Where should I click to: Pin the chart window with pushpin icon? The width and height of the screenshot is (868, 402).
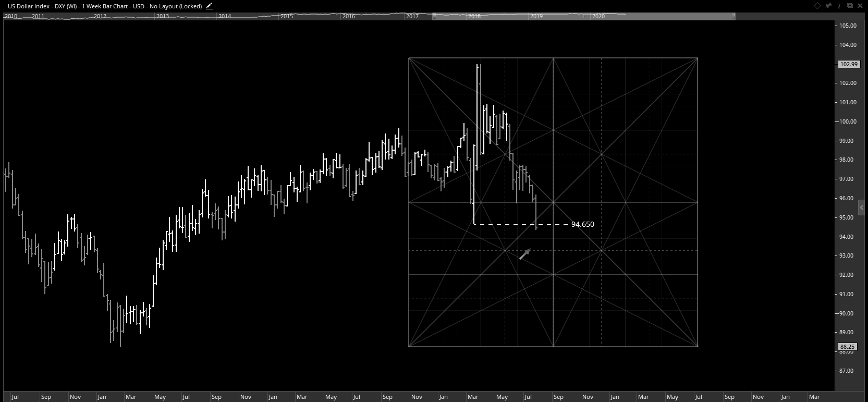828,6
